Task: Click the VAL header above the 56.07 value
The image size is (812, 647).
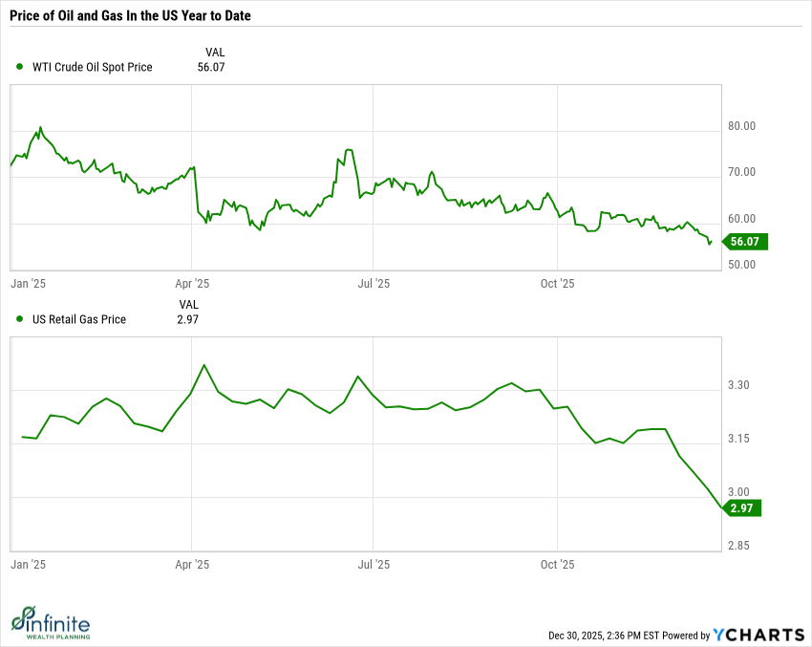Action: (x=215, y=52)
